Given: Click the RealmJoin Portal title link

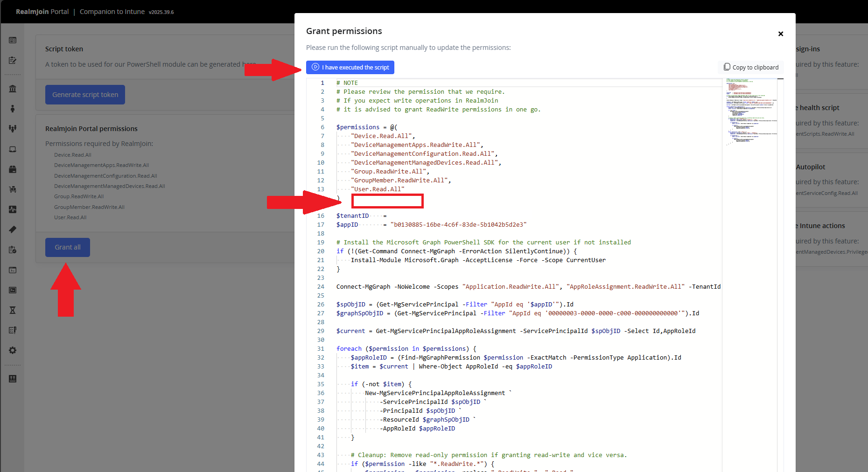Looking at the screenshot, I should [42, 12].
